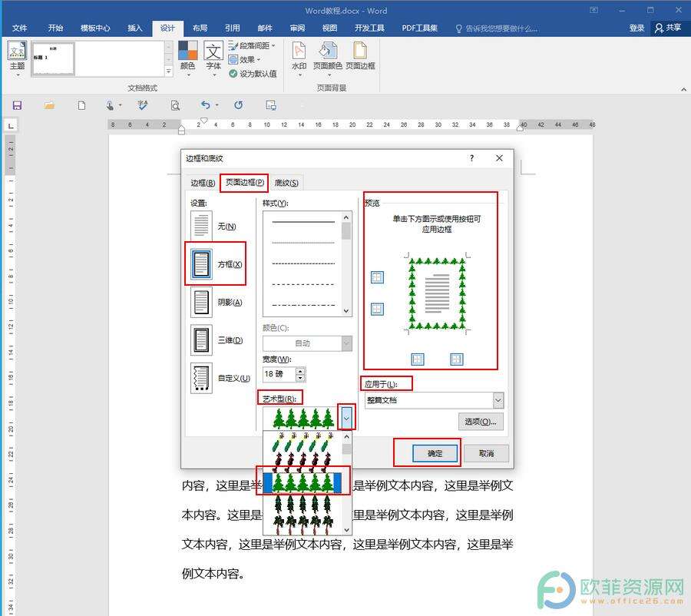The image size is (691, 616).
Task: Switch to the 视图 View tab
Action: 329,28
